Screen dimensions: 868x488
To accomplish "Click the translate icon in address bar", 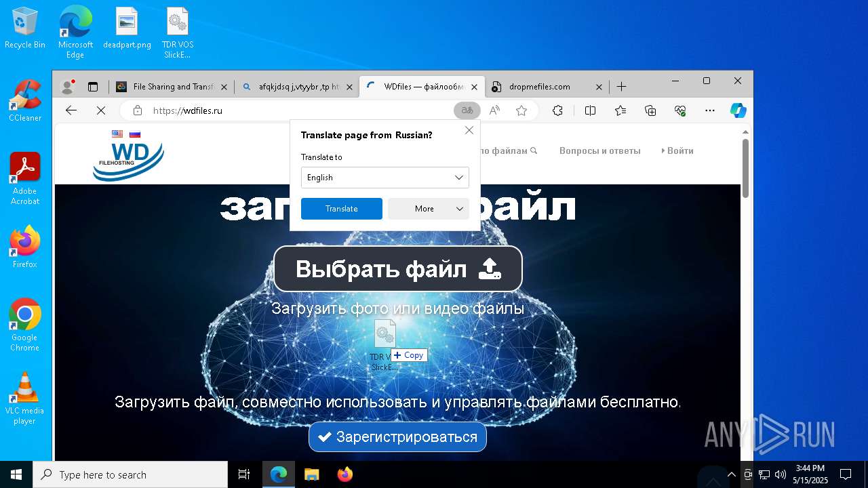I will (x=467, y=110).
